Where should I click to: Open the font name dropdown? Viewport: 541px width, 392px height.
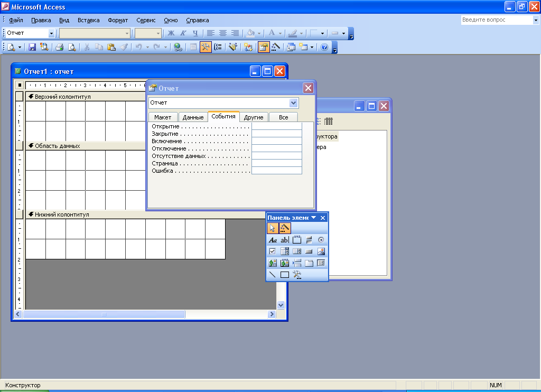pyautogui.click(x=127, y=33)
